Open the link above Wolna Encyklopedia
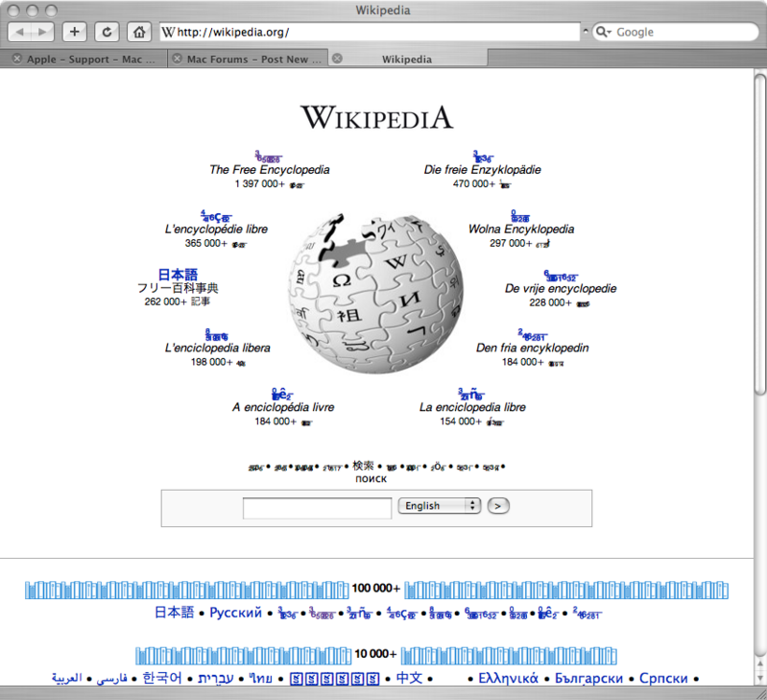 point(520,216)
